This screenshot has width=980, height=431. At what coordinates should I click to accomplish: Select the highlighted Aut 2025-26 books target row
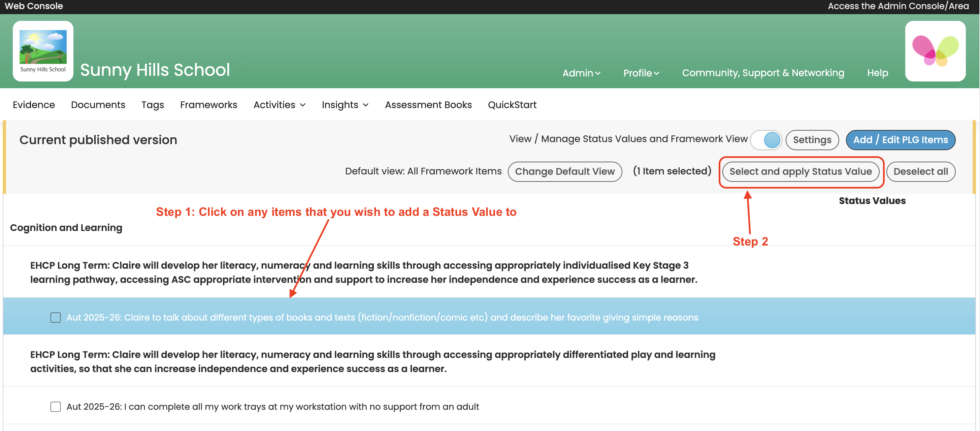[382, 317]
